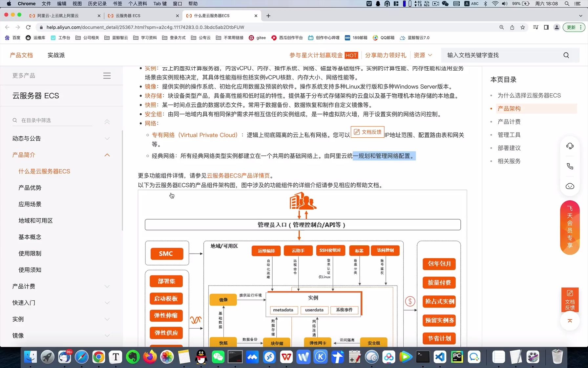Expand the 镜像 sidebar section

[x=107, y=336]
